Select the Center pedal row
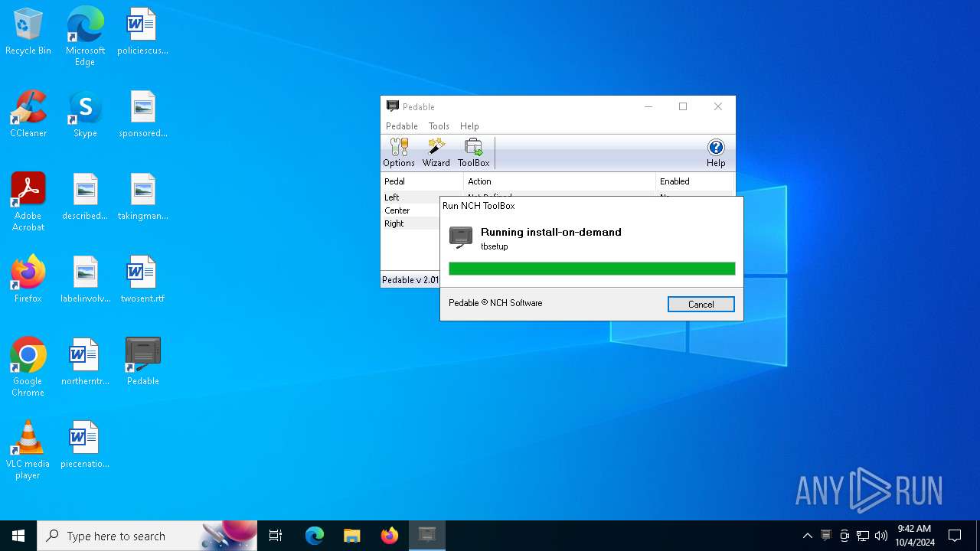The width and height of the screenshot is (980, 551). tap(410, 210)
